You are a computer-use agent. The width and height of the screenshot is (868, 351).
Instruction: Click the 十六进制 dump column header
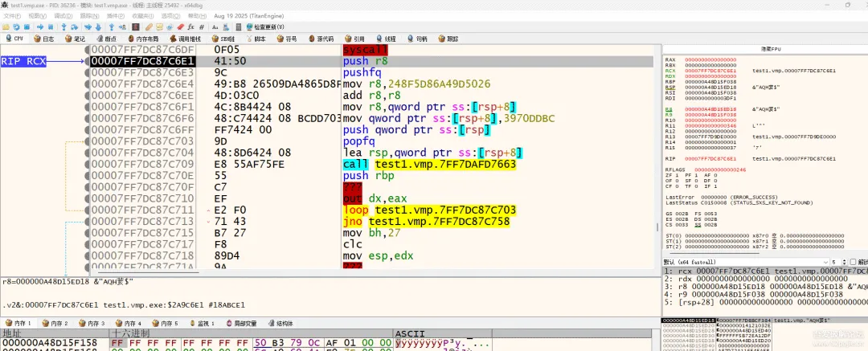pyautogui.click(x=250, y=333)
